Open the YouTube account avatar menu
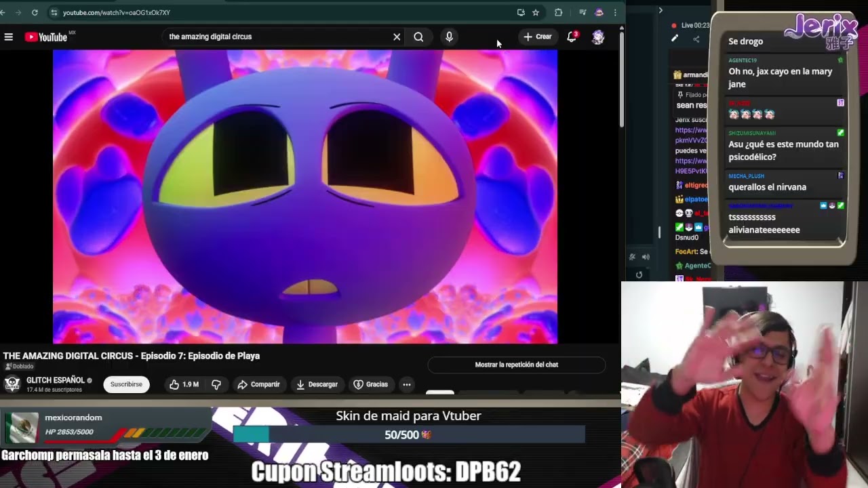This screenshot has height=488, width=868. 598,37
